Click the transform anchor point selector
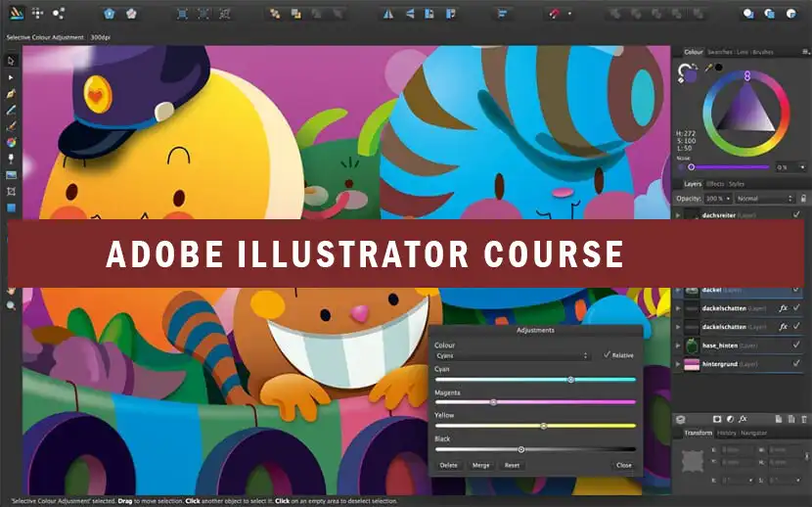This screenshot has width=812, height=507. pyautogui.click(x=693, y=461)
